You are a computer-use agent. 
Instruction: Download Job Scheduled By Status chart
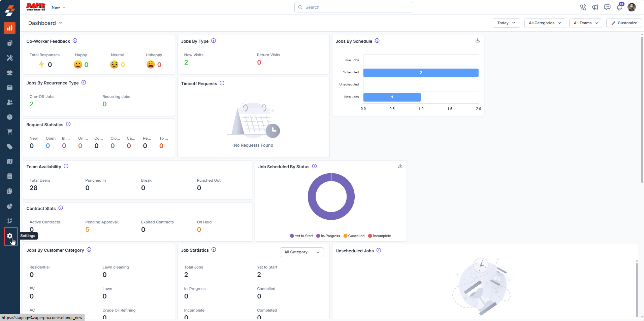400,166
